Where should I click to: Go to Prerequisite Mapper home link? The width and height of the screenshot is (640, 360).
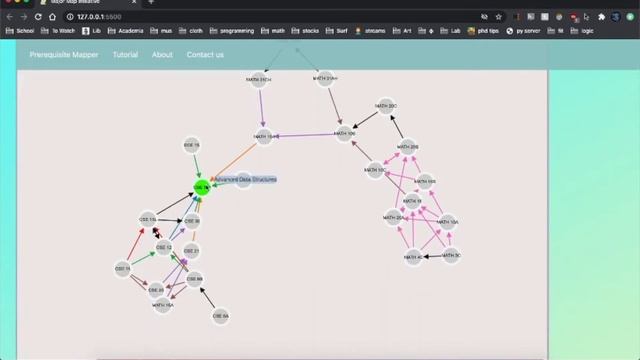(x=64, y=55)
